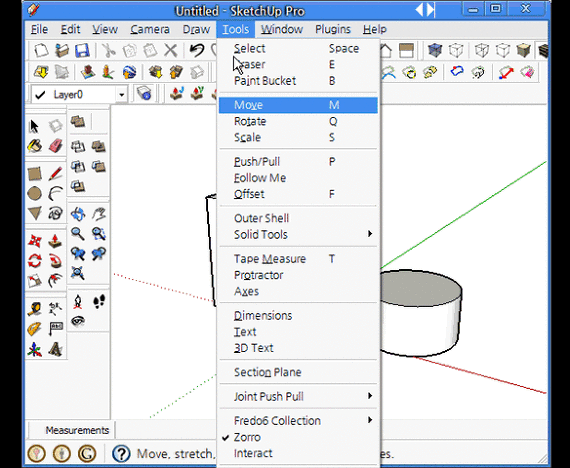Select the Polygon triangle tool

tap(35, 213)
